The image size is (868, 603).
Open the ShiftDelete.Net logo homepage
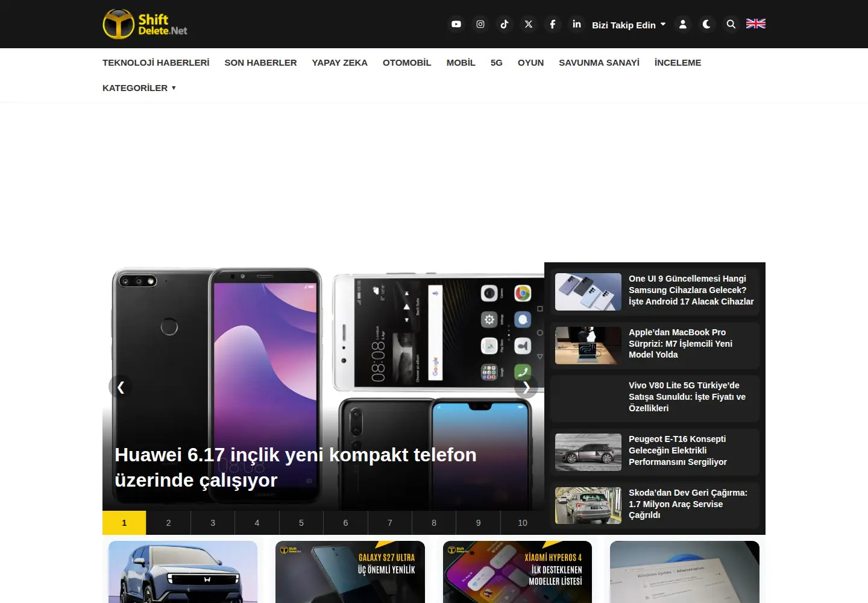point(145,24)
